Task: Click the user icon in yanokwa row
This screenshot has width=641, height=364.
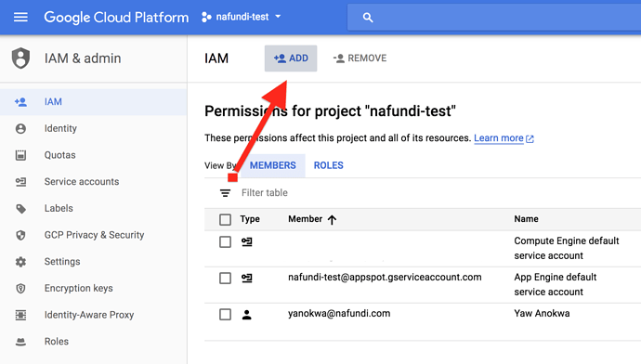Action: 246,315
